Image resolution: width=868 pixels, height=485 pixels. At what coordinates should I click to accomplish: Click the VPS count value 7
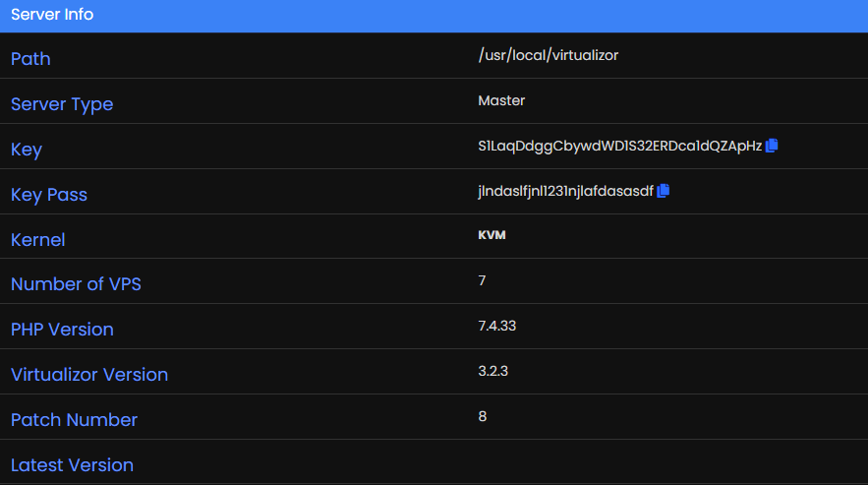pos(482,281)
